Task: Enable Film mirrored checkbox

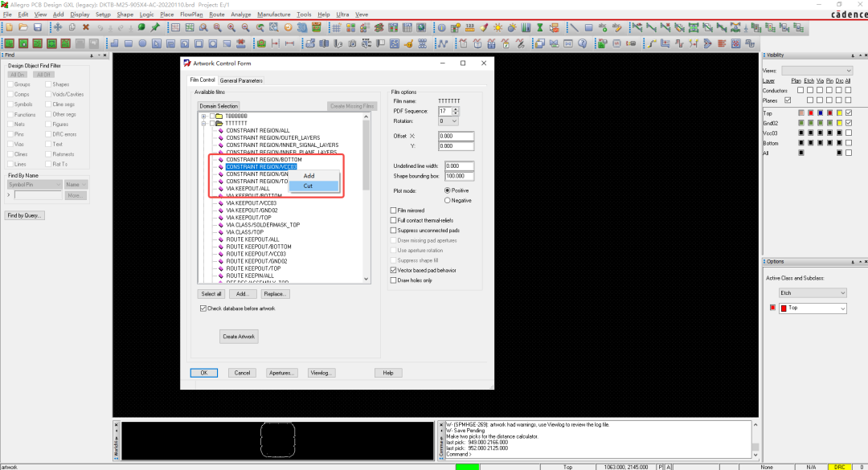Action: click(394, 210)
